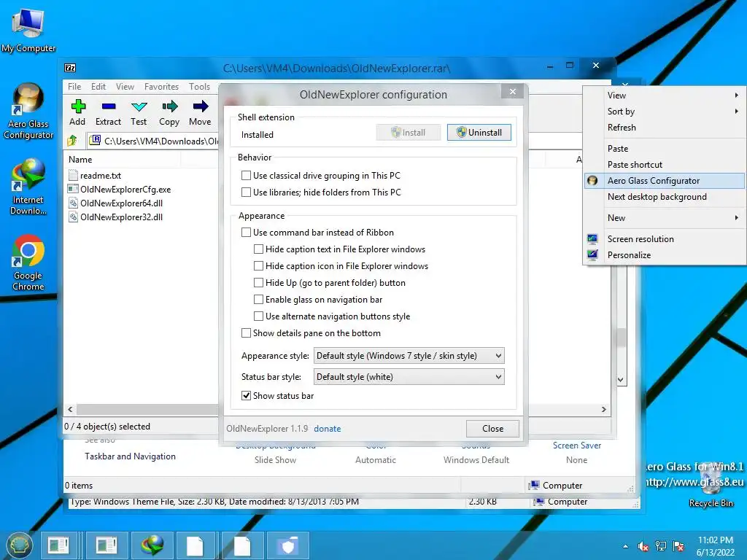Viewport: 747px width, 560px height.
Task: Click the Move icon in 7-Zip toolbar
Action: 200,106
